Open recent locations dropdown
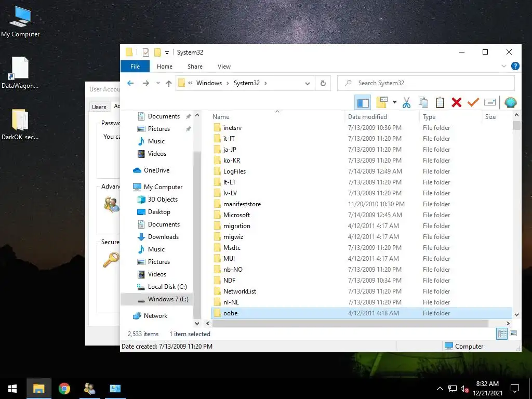 (x=158, y=83)
